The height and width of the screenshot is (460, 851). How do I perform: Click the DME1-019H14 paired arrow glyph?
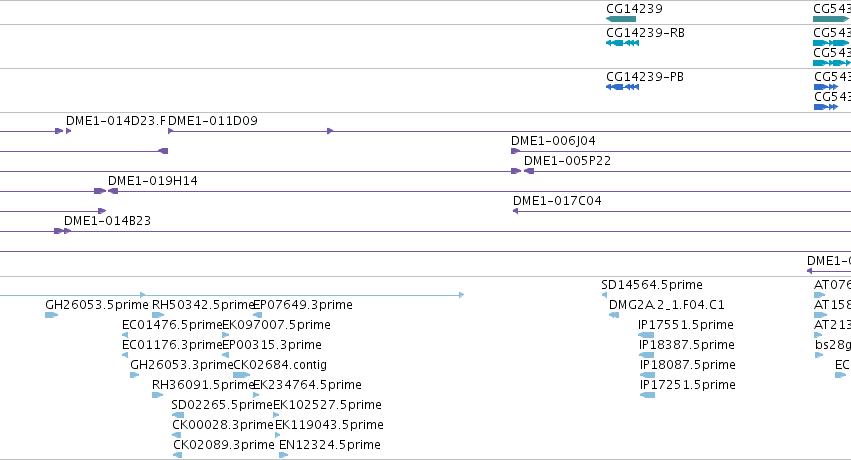(106, 191)
